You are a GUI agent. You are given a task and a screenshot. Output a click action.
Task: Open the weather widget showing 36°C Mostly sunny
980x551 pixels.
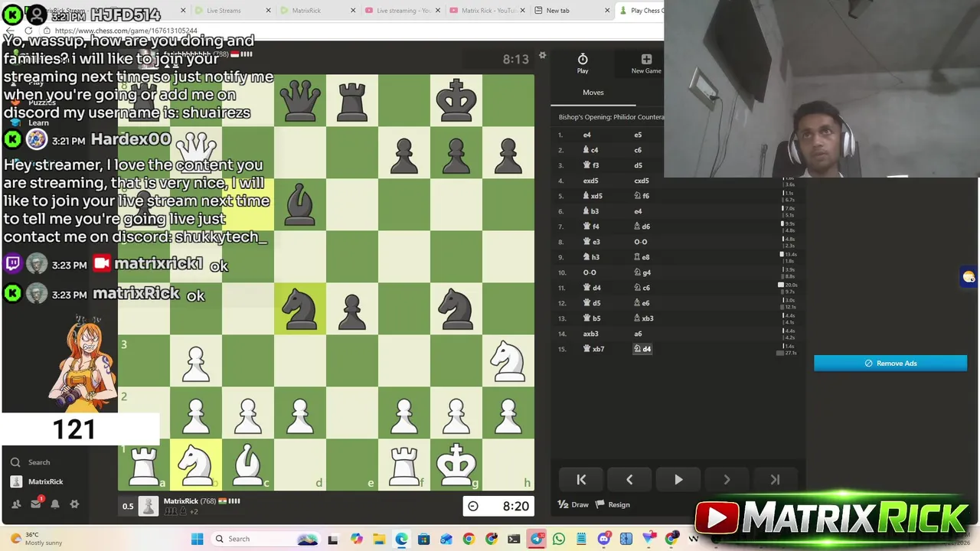tap(36, 539)
